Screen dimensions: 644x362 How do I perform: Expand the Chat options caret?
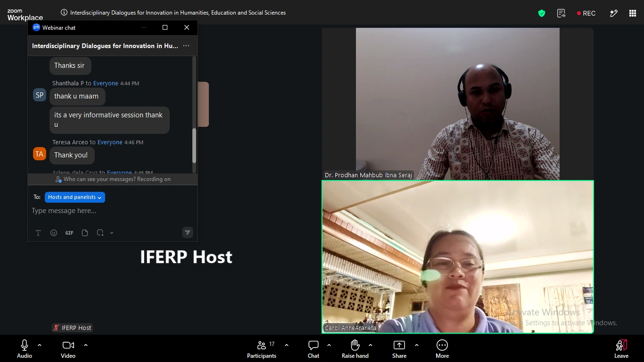329,345
